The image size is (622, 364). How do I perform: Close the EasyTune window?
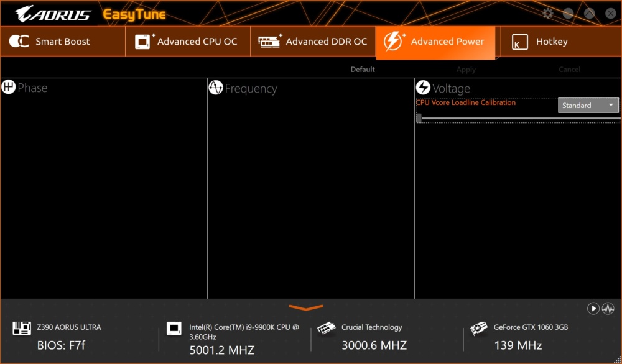pyautogui.click(x=611, y=14)
